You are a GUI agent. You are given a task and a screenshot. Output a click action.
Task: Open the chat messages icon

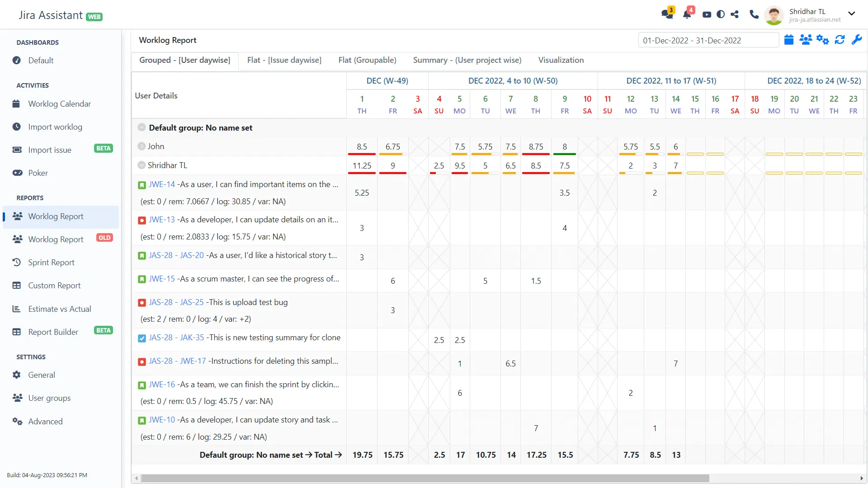(666, 14)
